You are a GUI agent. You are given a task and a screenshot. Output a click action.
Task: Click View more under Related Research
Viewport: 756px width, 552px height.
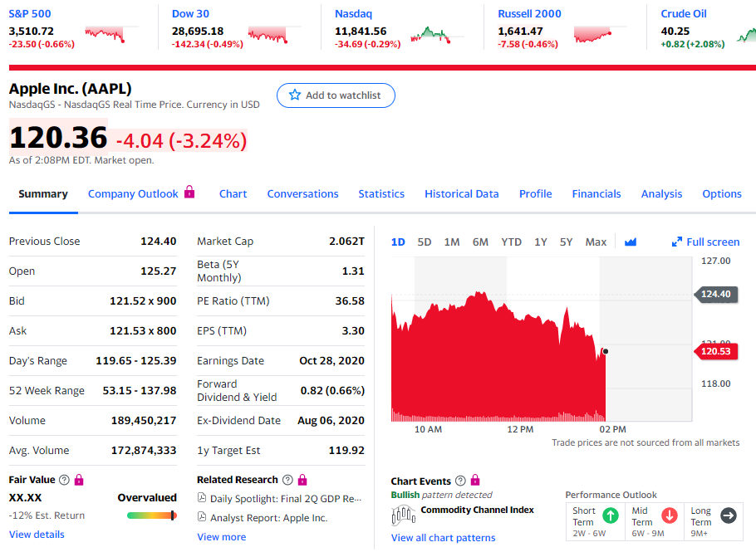pos(221,536)
